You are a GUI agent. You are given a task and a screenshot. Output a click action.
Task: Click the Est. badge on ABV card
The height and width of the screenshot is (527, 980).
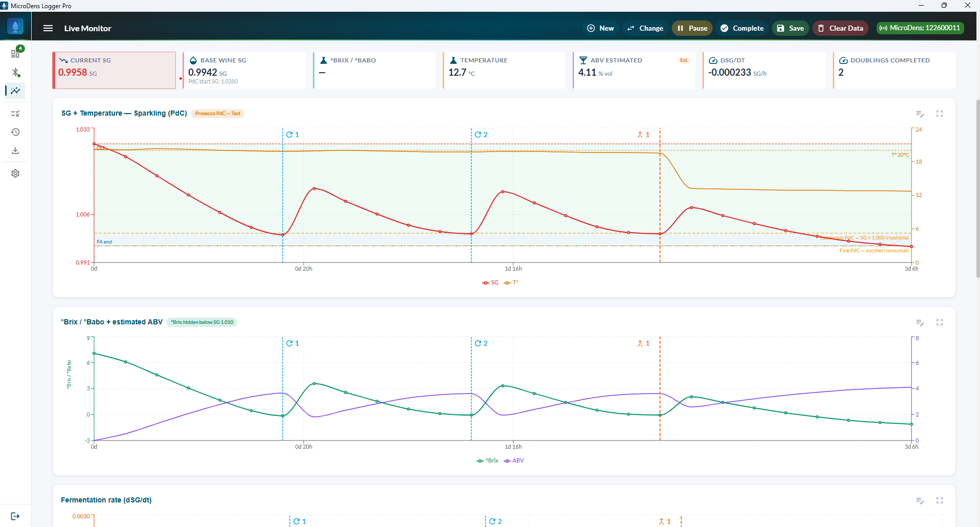click(x=684, y=60)
